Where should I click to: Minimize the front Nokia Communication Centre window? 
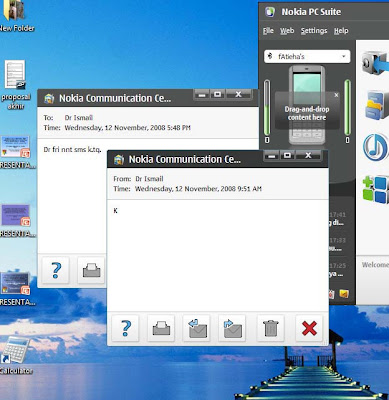pos(272,155)
